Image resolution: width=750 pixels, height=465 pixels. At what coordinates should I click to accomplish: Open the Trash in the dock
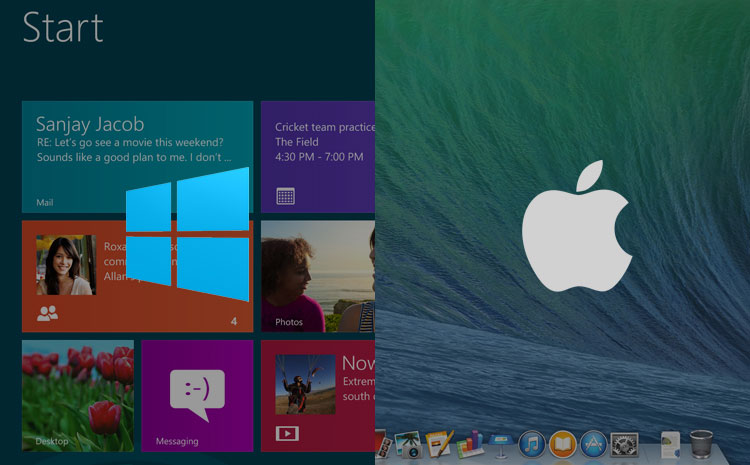click(701, 444)
